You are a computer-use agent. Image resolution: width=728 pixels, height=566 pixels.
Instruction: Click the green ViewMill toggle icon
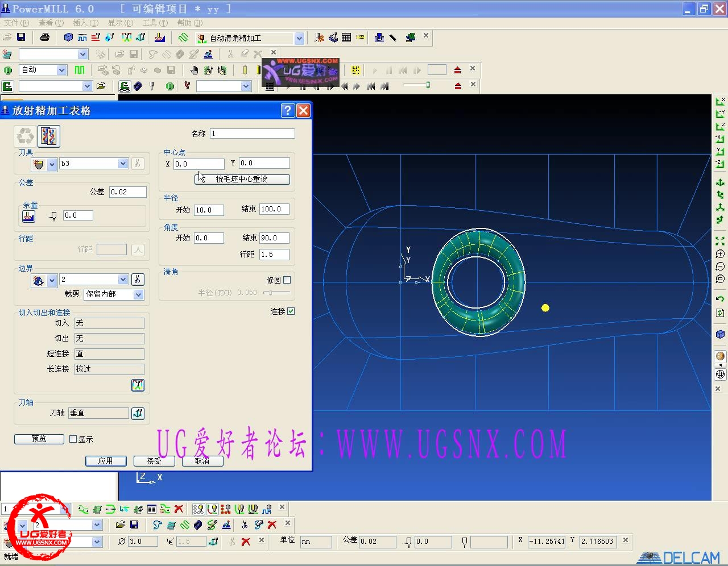coord(8,70)
